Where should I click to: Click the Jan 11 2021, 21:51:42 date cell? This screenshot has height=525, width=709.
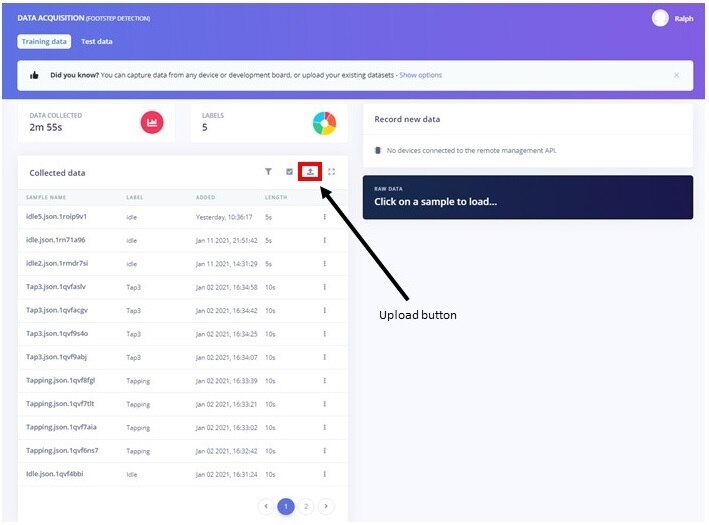(227, 241)
